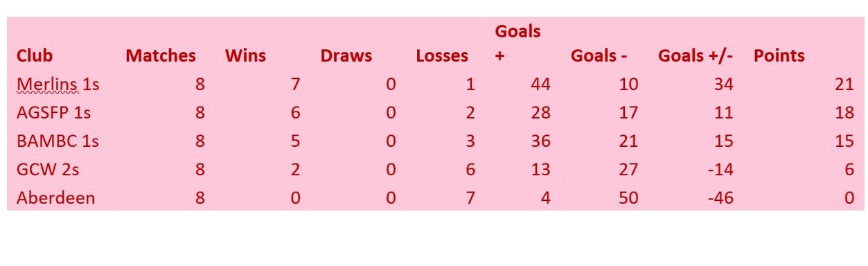Click the Aberdeen club cell

(x=55, y=198)
